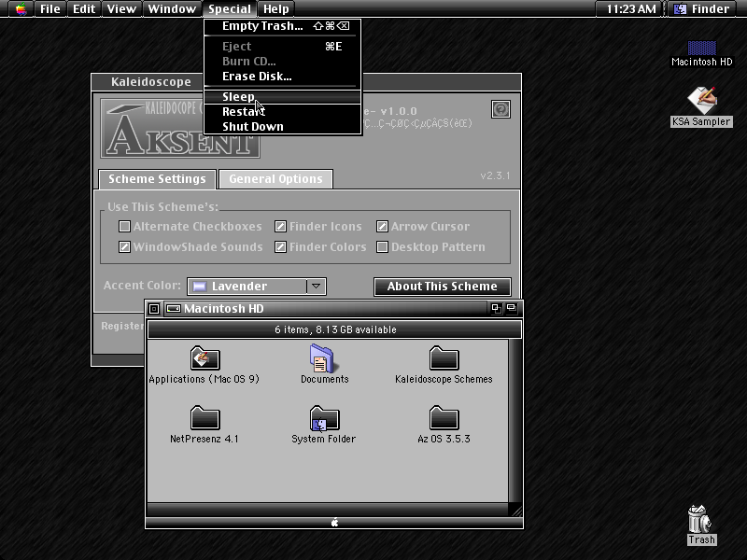Click the size grow box of Macintosh HD window

tap(515, 509)
